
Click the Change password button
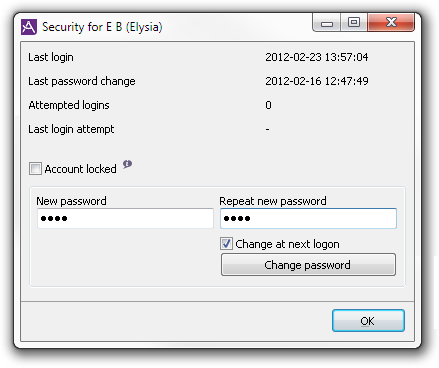pos(308,265)
